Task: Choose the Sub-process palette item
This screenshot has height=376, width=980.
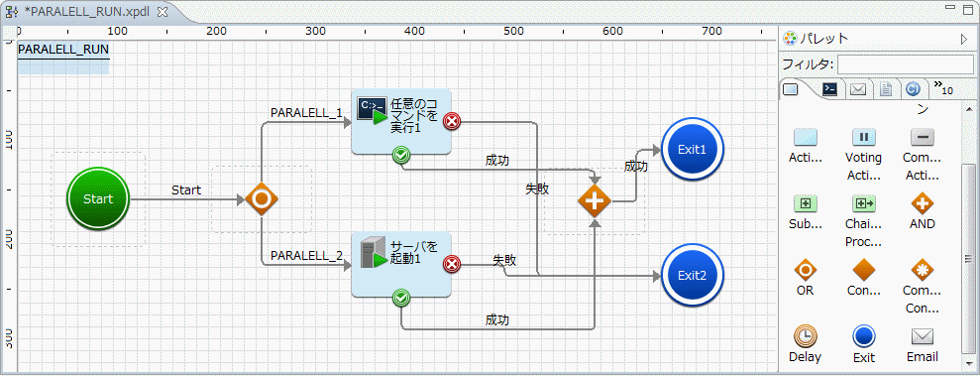Action: click(806, 212)
